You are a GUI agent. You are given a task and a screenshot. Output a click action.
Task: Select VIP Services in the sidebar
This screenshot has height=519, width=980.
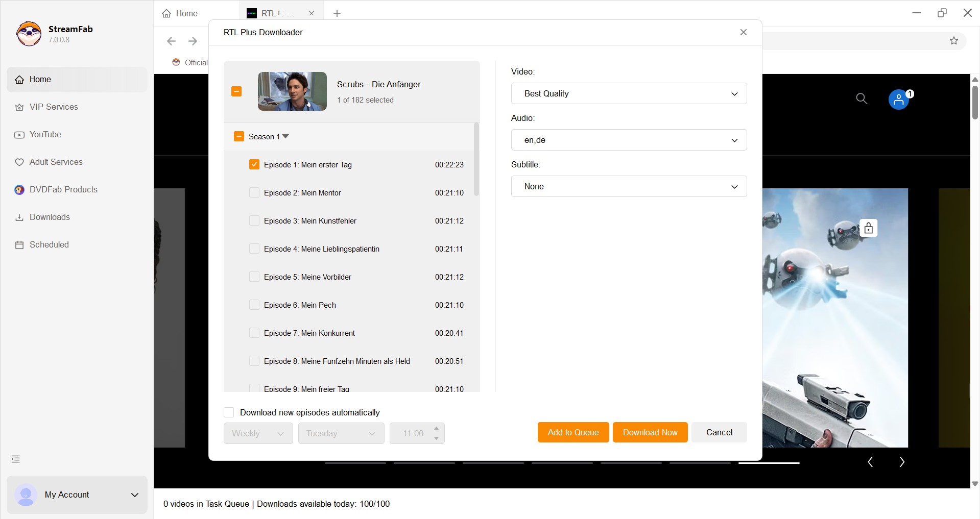pos(53,107)
